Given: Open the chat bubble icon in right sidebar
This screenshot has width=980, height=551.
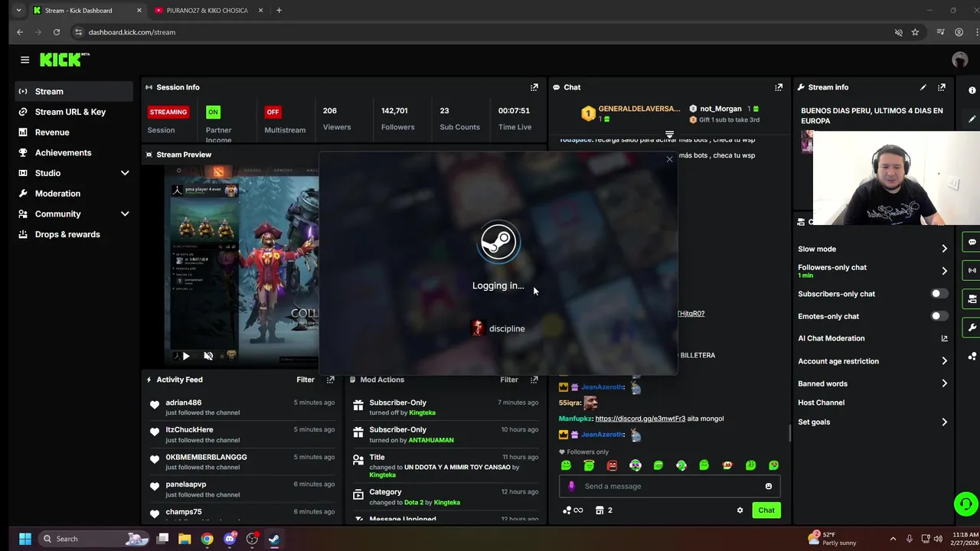Looking at the screenshot, I should [x=972, y=242].
